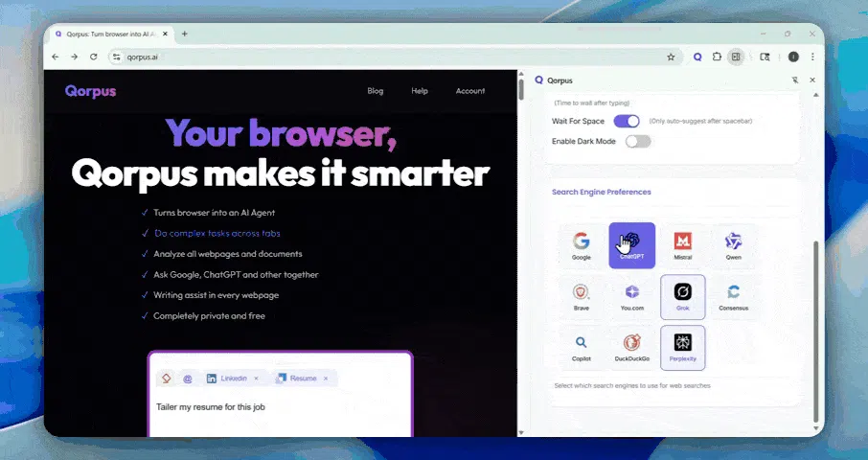Open the browser profile avatar

[x=793, y=57]
